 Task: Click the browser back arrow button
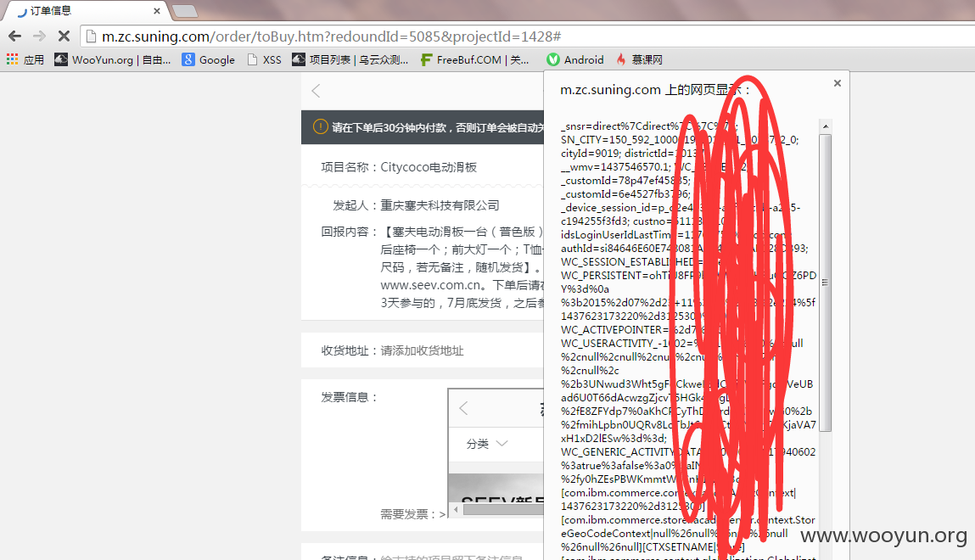[x=15, y=36]
